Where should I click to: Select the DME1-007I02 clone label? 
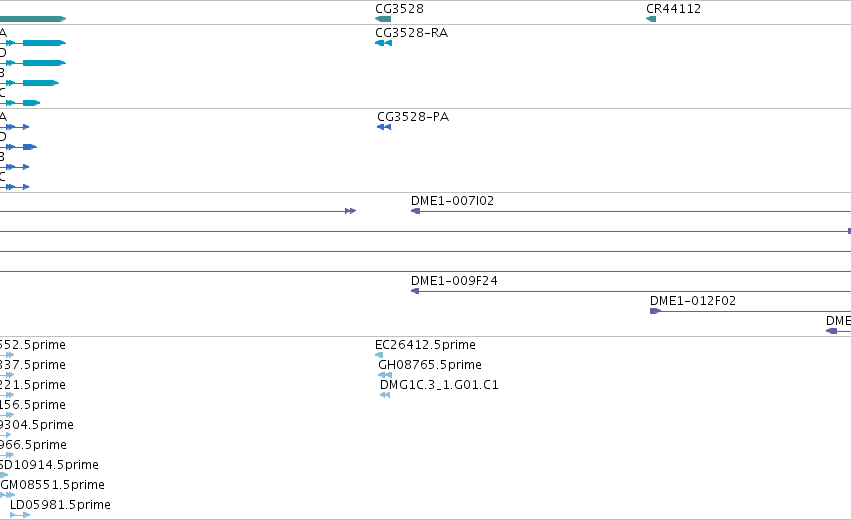tap(452, 201)
